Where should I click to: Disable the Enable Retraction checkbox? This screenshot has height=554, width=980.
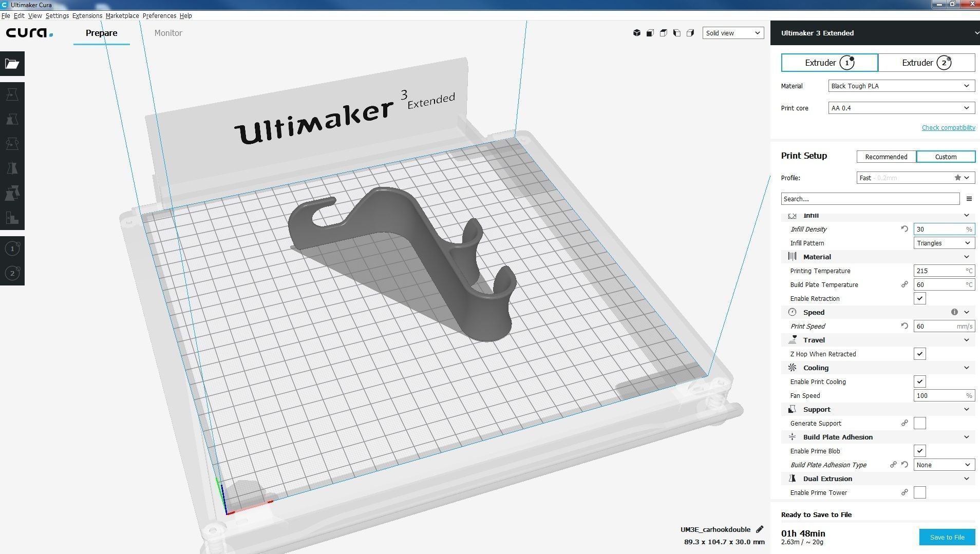tap(920, 298)
